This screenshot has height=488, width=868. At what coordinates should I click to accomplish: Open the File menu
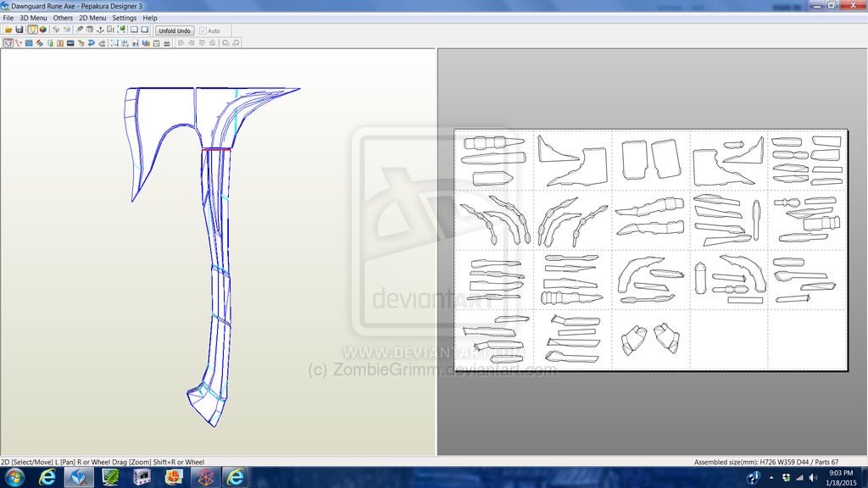pyautogui.click(x=8, y=18)
